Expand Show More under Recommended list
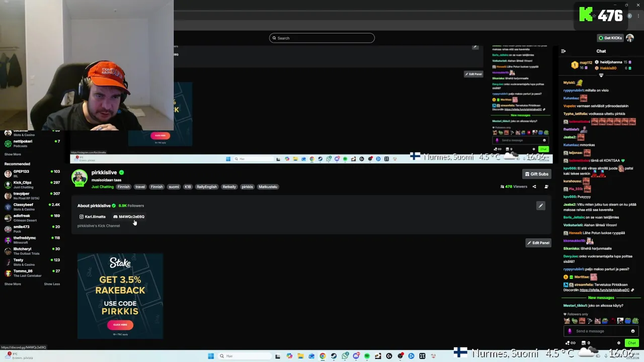This screenshot has height=362, width=644. click(x=13, y=284)
